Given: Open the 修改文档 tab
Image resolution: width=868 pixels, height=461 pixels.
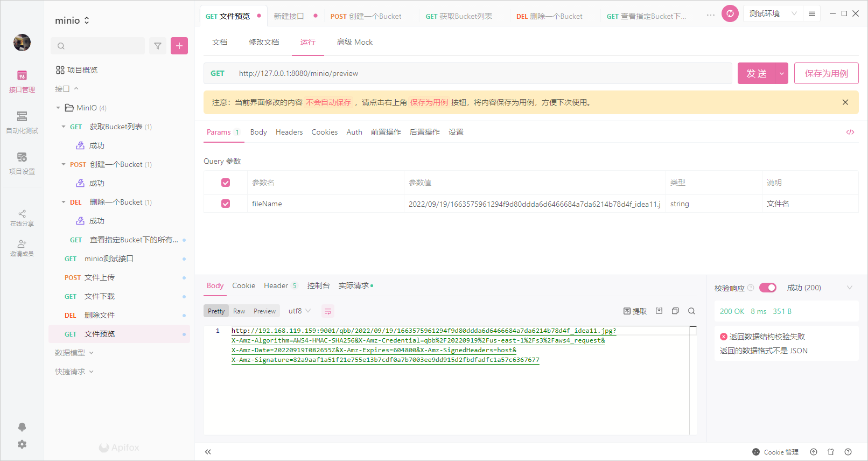Looking at the screenshot, I should click(x=264, y=42).
